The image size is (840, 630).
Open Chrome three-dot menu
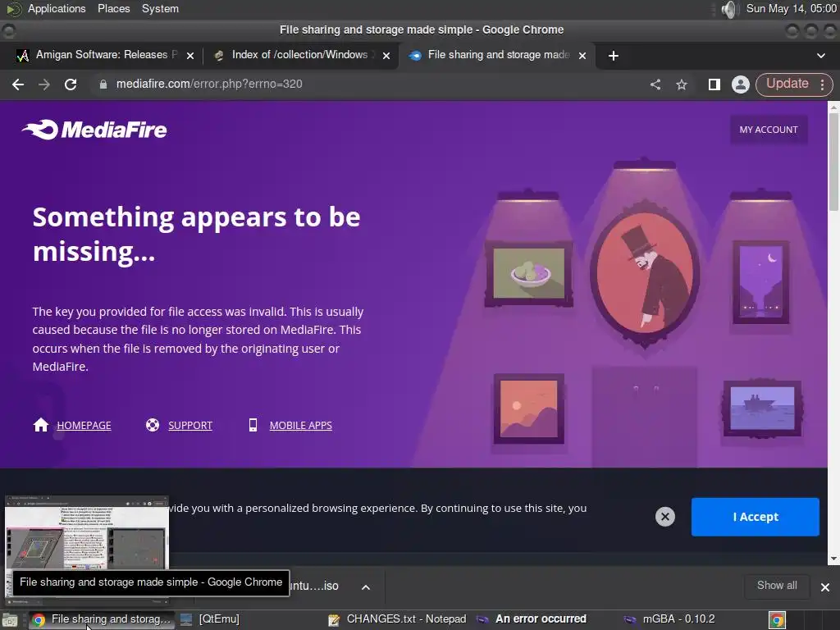click(x=822, y=84)
